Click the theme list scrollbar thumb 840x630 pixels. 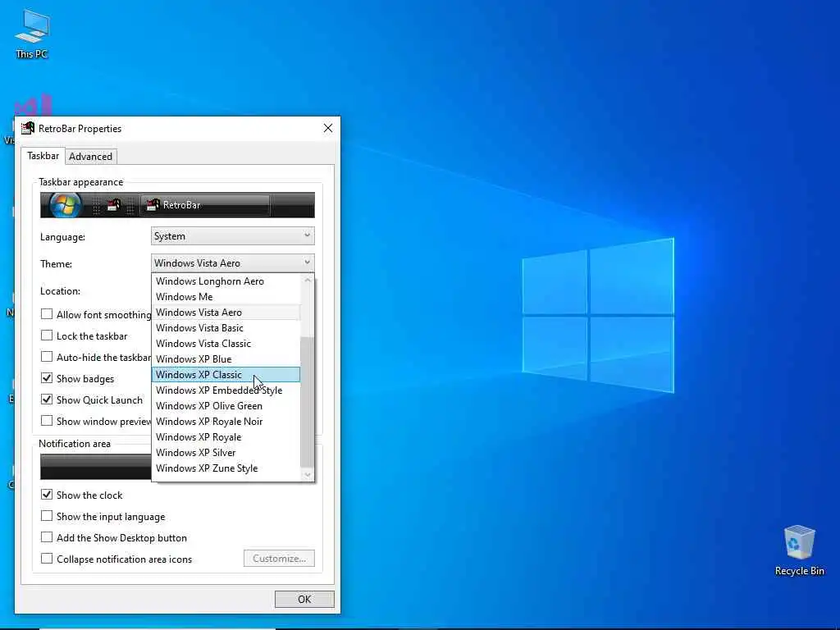pyautogui.click(x=307, y=401)
